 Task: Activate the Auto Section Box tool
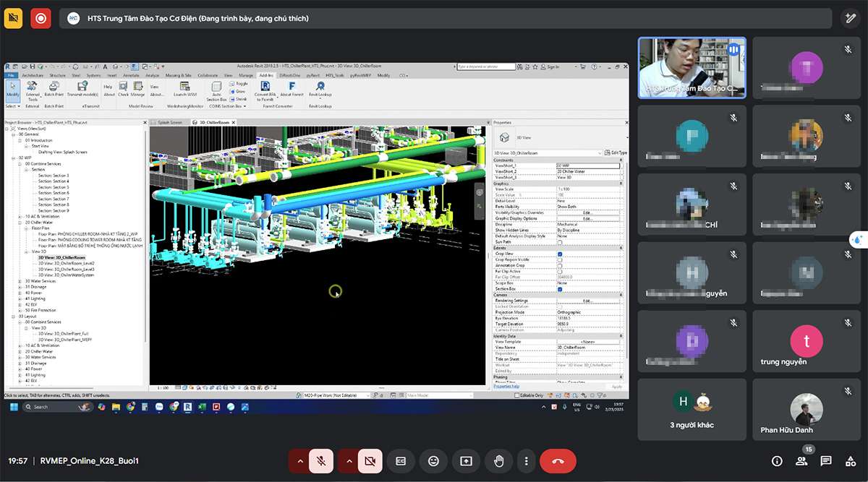click(x=217, y=90)
